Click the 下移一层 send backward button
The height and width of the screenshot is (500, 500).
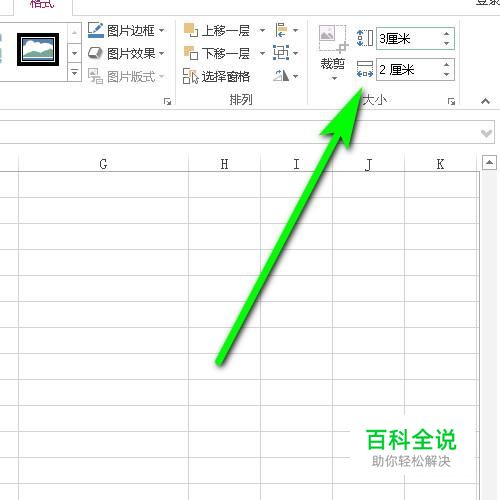217,53
